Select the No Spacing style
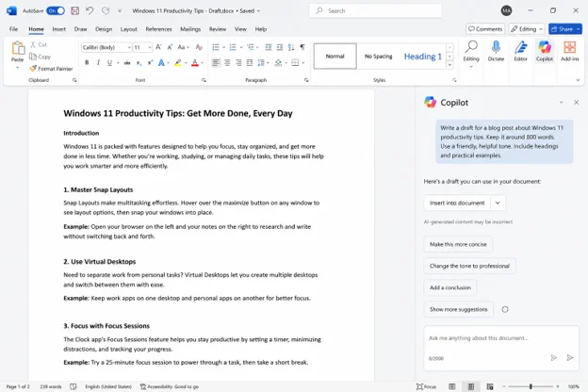 (x=379, y=57)
